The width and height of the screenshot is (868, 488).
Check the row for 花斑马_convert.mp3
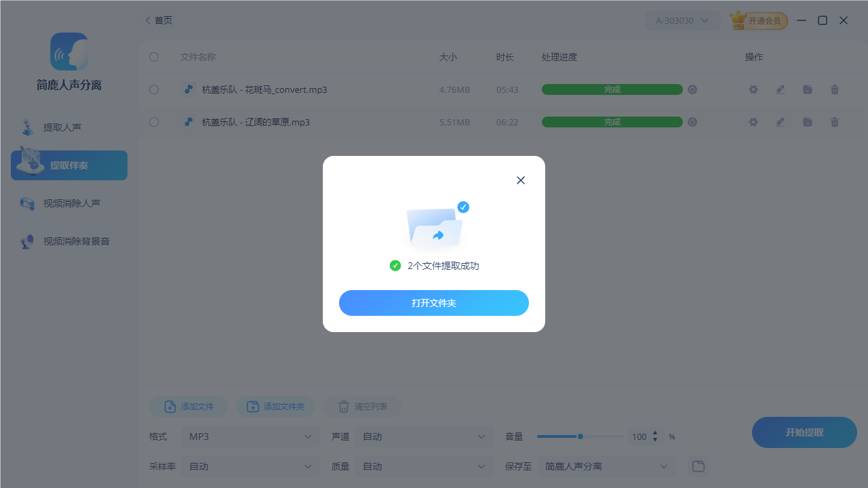(x=154, y=89)
